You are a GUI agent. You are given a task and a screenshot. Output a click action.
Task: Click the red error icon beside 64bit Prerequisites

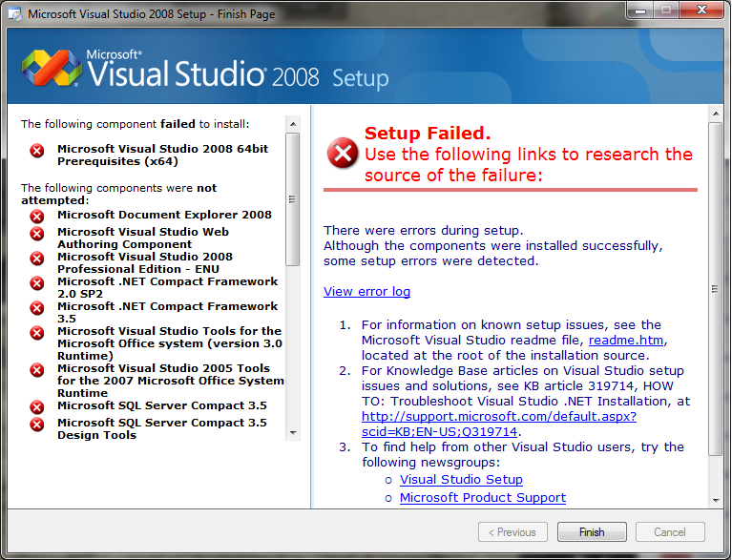[x=37, y=151]
